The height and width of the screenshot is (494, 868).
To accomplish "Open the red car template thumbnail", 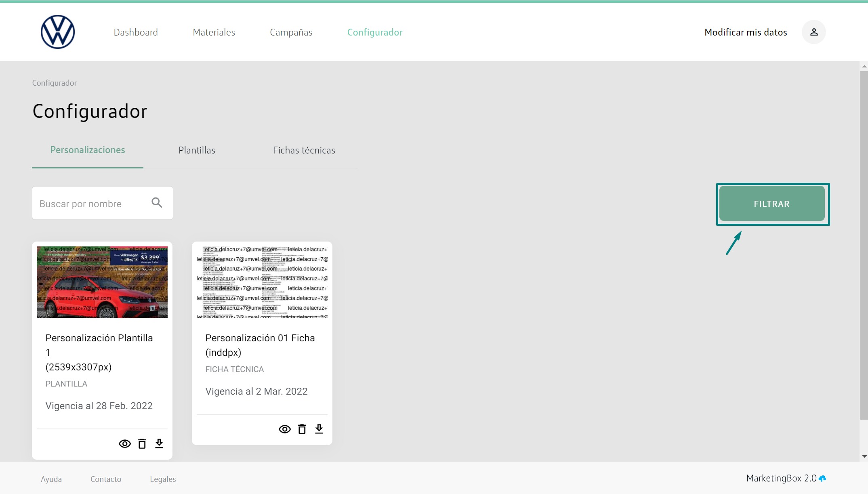I will [x=102, y=282].
